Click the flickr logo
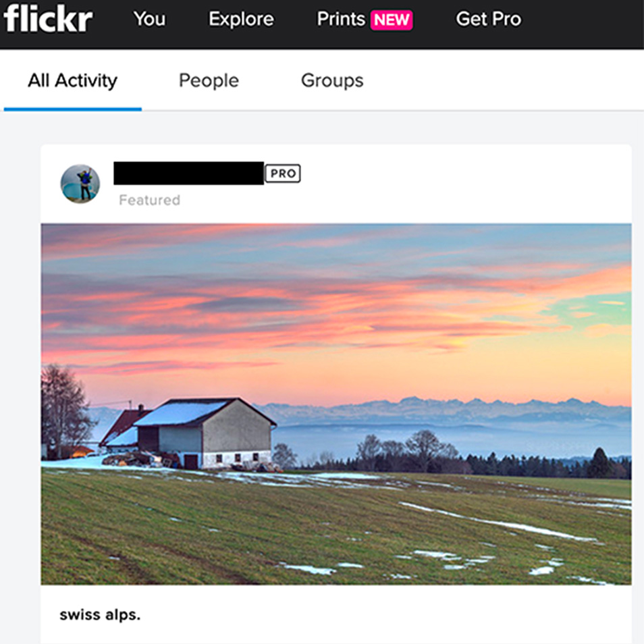Image resolution: width=644 pixels, height=644 pixels. coord(48,18)
